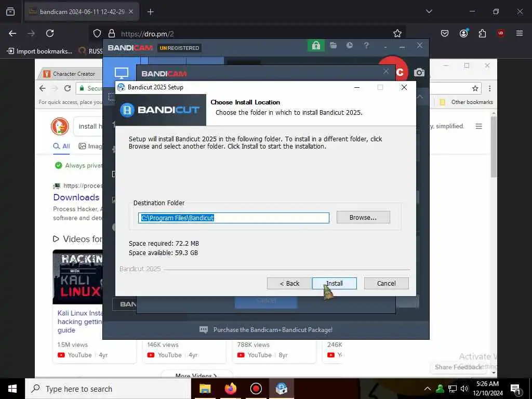This screenshot has width=532, height=399.
Task: Bookmark this page with the star icon
Action: coord(397,33)
